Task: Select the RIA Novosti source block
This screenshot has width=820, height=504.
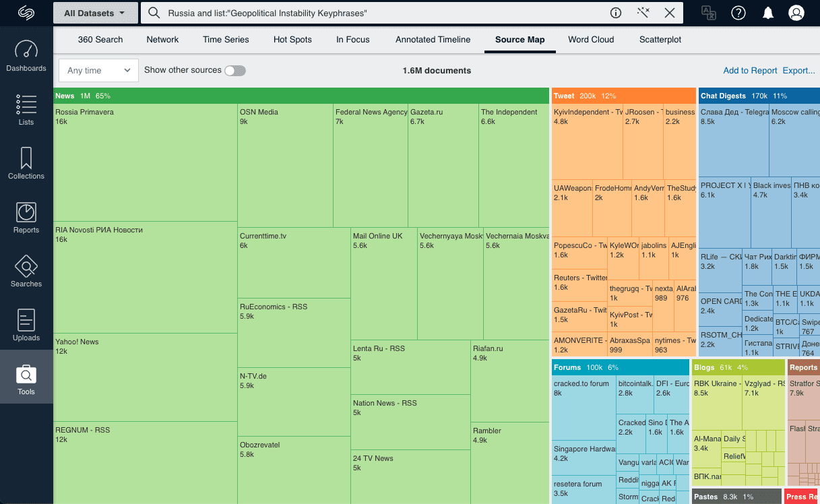Action: [x=146, y=277]
